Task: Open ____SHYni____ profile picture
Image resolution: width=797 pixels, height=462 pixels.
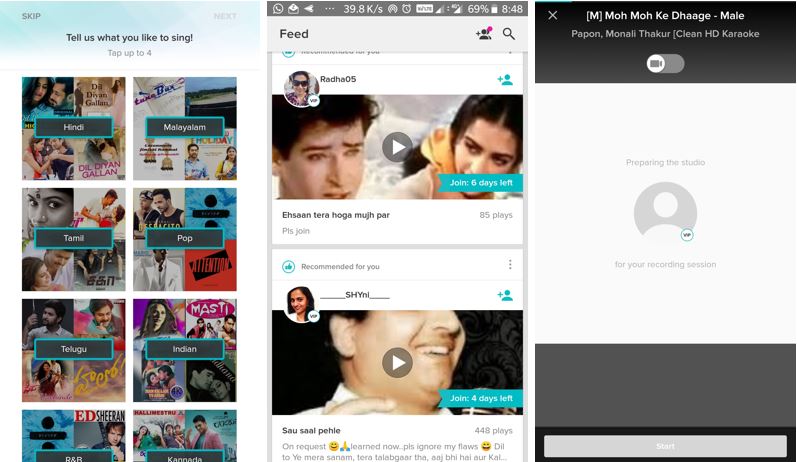Action: 301,304
